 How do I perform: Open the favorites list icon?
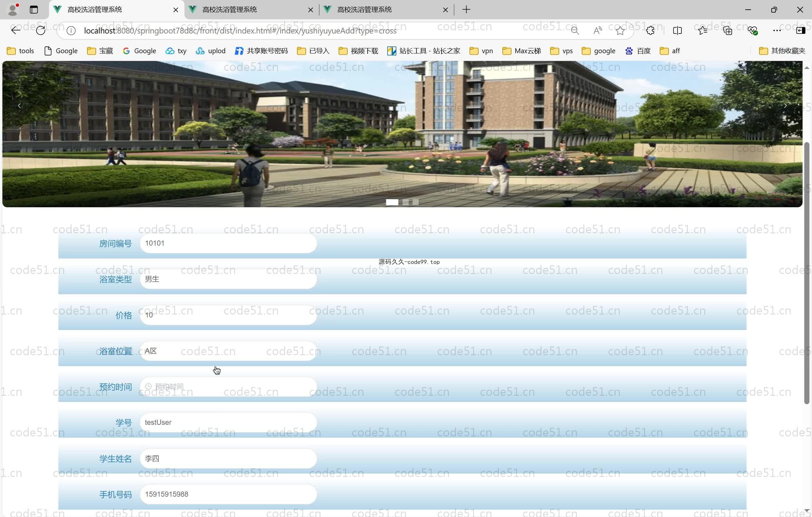click(x=702, y=31)
